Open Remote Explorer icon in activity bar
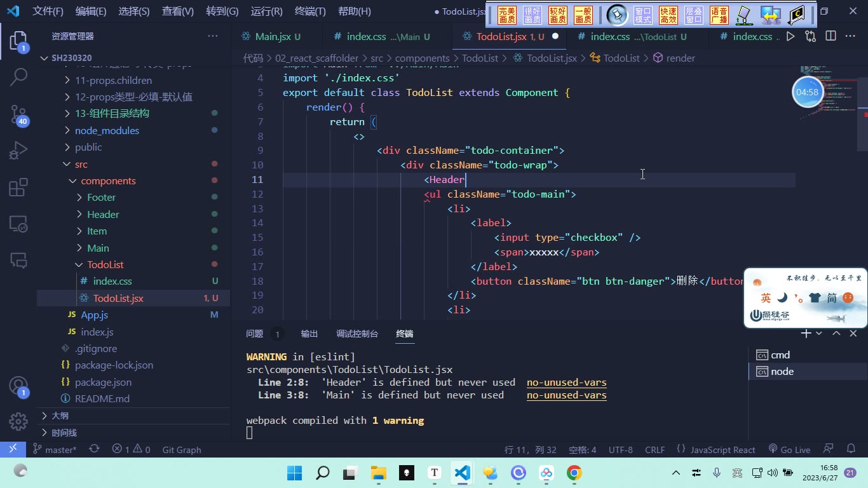 pyautogui.click(x=18, y=224)
